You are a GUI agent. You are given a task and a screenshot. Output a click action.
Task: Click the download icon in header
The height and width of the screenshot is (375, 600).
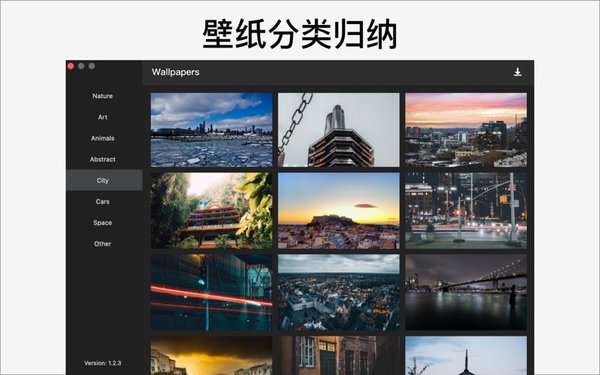tap(517, 72)
